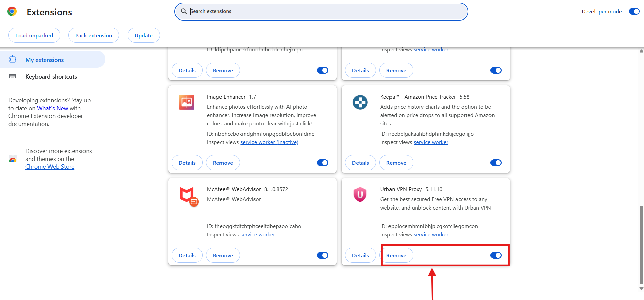Viewport: 644px width, 300px height.
Task: Focus the Search extensions field
Action: (321, 11)
